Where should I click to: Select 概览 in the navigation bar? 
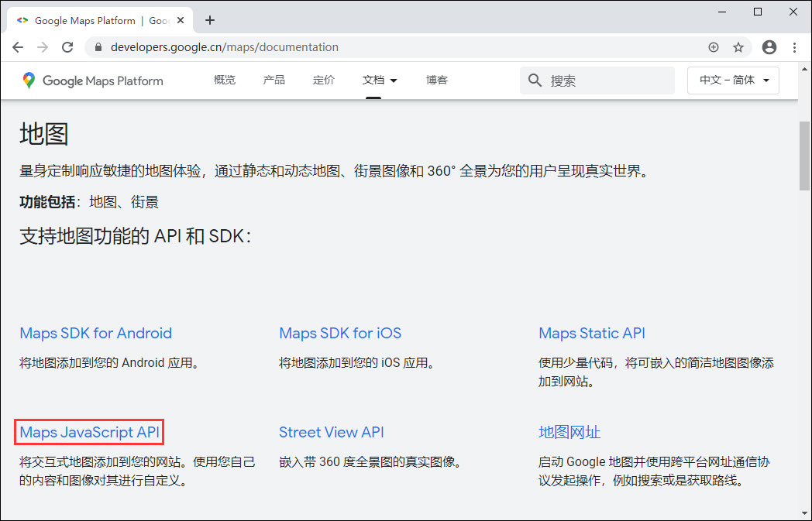[x=224, y=80]
